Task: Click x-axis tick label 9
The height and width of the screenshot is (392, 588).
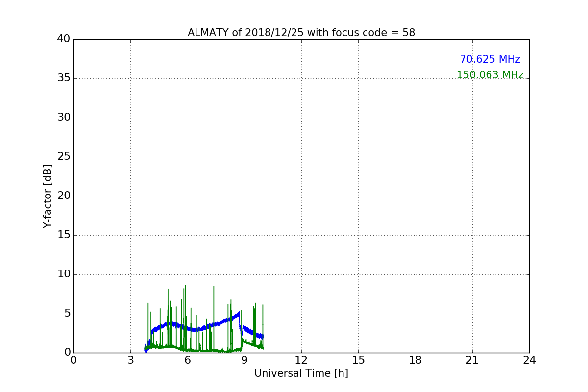Action: [x=245, y=360]
